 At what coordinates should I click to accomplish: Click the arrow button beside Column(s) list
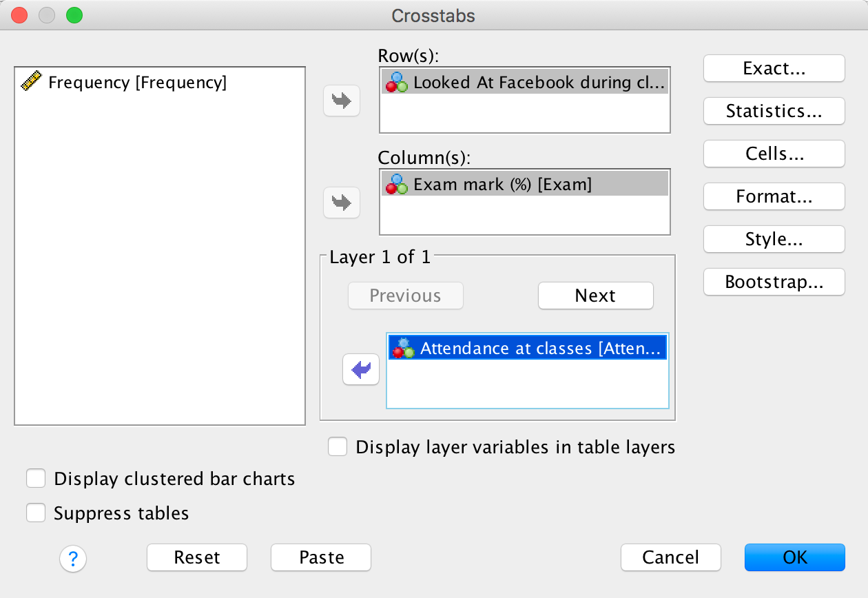[x=342, y=203]
